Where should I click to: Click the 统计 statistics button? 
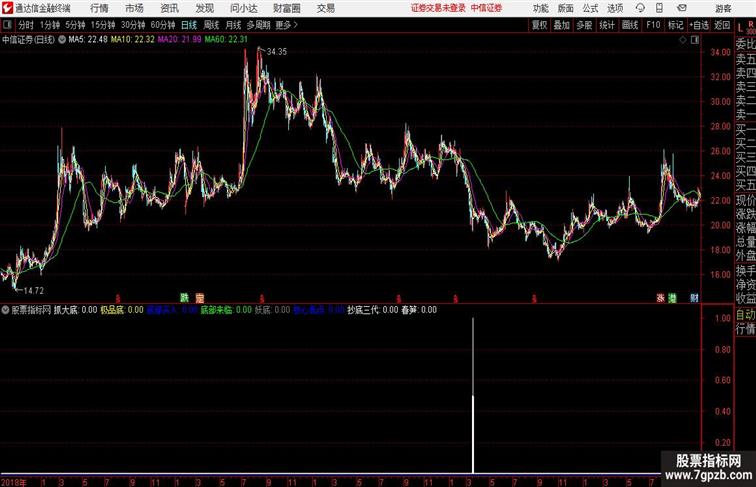point(607,25)
